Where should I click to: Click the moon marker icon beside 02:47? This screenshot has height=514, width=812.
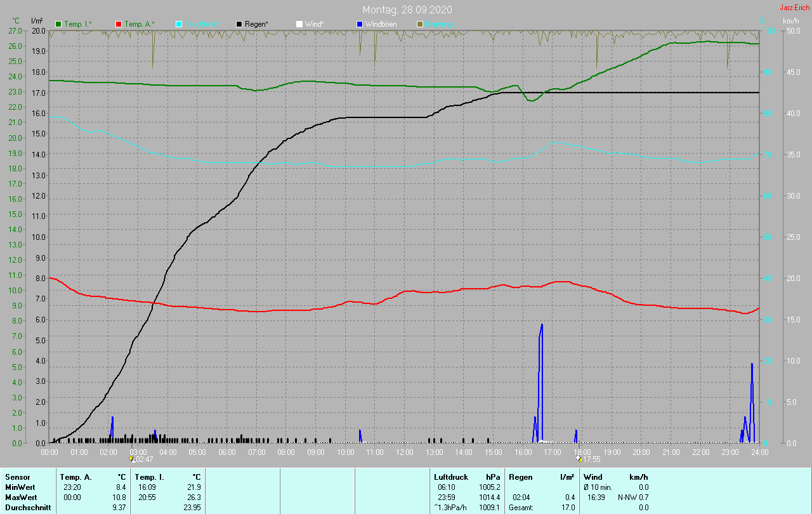click(x=131, y=458)
